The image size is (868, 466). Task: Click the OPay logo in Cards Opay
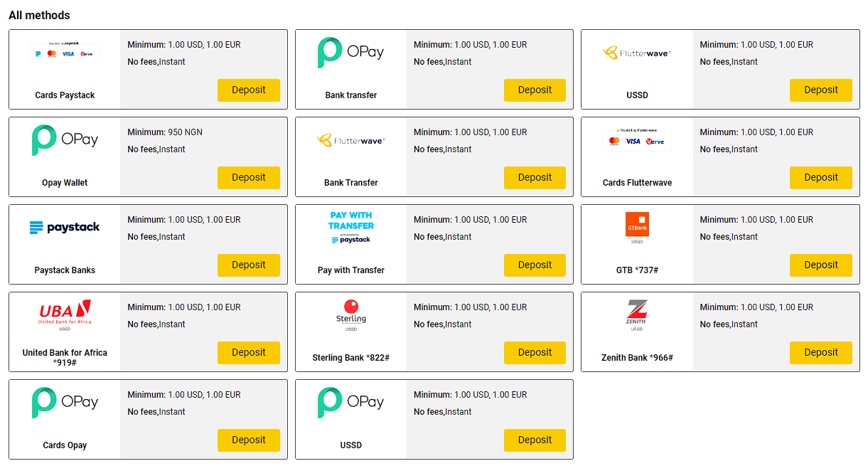pos(65,401)
